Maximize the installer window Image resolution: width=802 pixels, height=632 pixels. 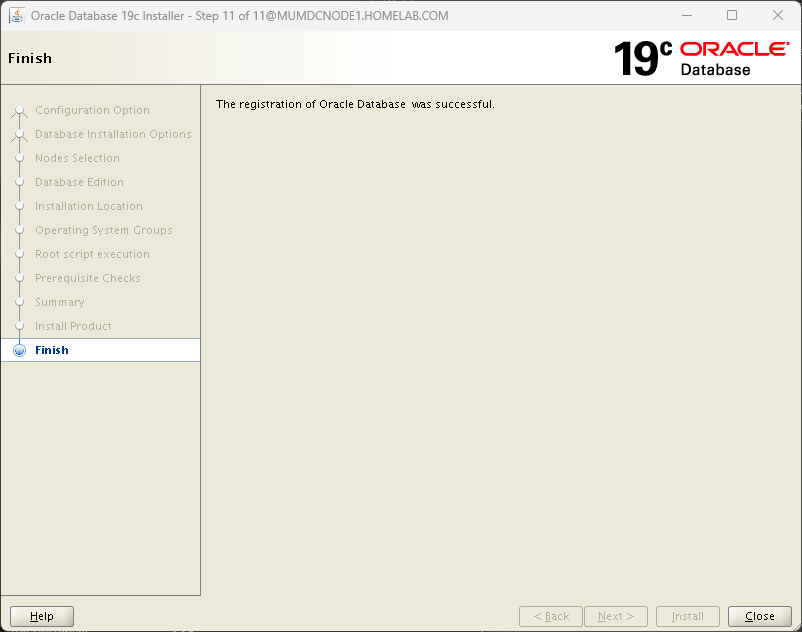pos(732,16)
